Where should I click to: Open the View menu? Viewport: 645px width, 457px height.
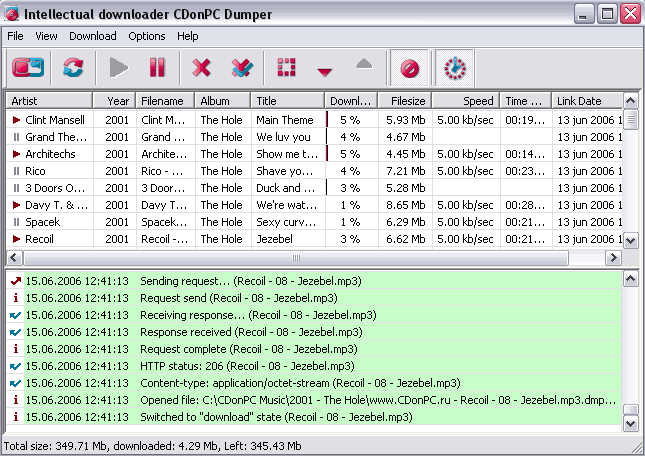point(46,36)
